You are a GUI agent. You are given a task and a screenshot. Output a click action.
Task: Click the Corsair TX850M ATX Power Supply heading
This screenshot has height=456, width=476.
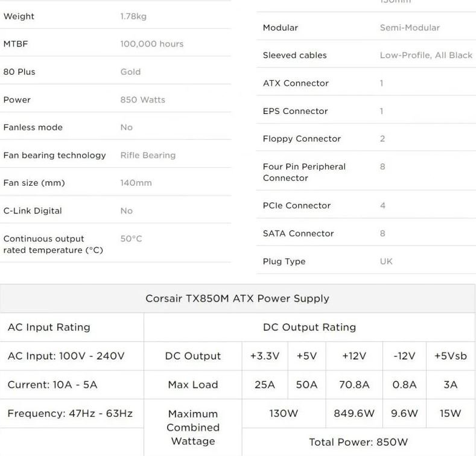click(x=237, y=299)
